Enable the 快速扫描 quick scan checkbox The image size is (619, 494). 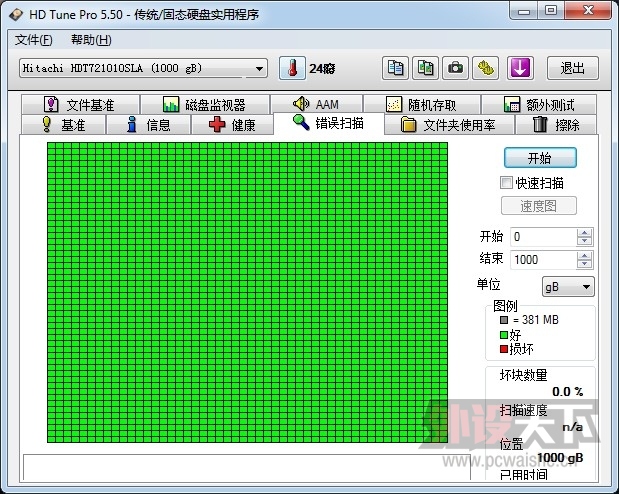point(506,183)
